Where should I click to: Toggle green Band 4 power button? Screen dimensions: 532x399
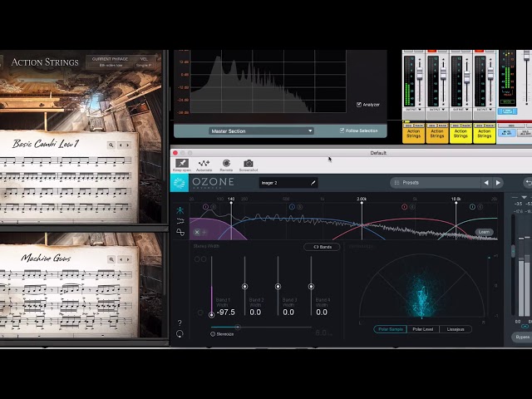pyautogui.click(x=472, y=207)
